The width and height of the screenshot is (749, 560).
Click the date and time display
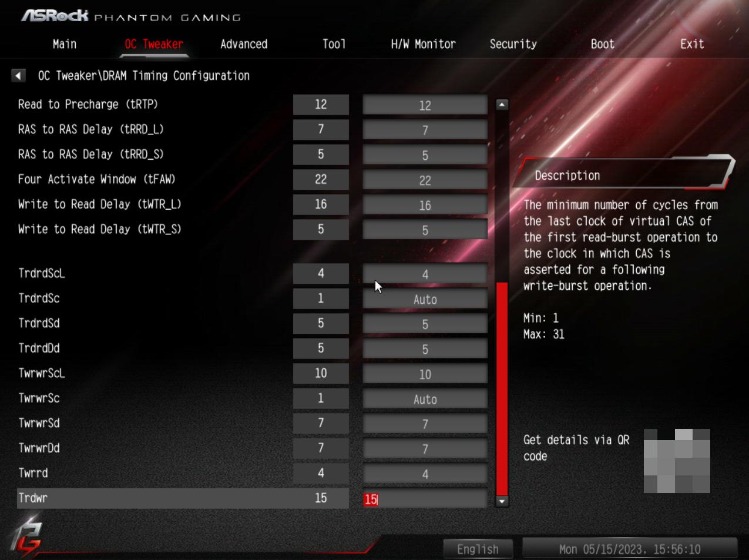pos(629,549)
